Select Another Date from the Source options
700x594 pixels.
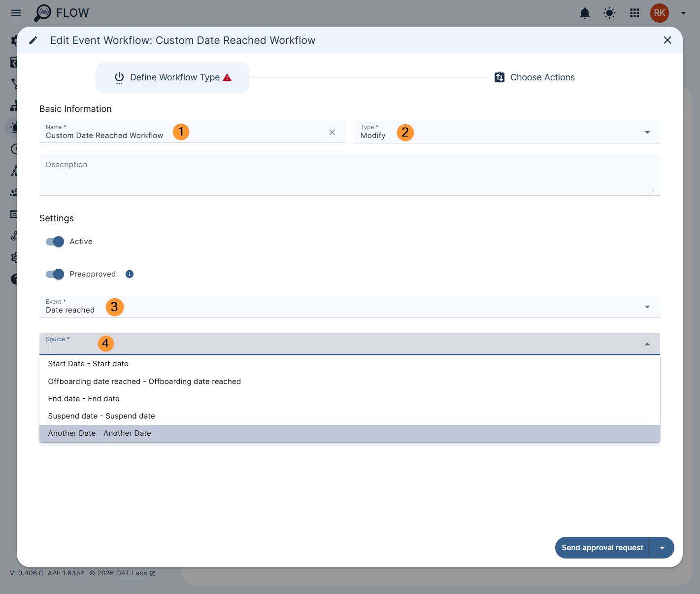tap(100, 433)
